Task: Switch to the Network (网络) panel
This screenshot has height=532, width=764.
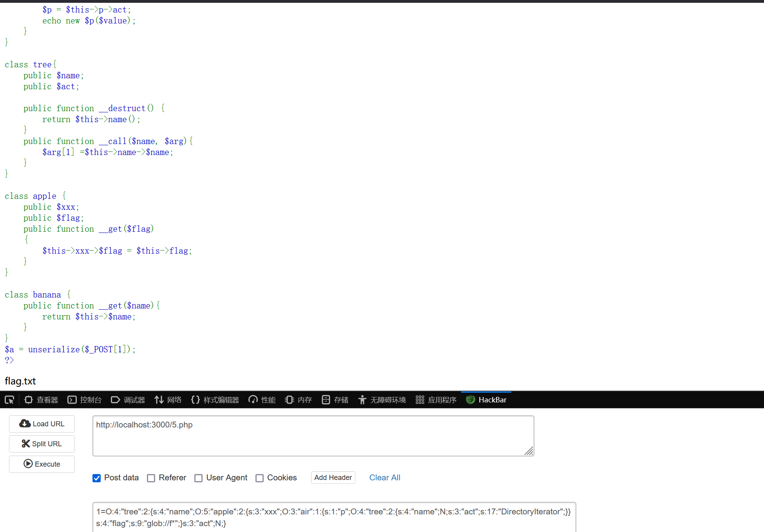Action: (168, 400)
